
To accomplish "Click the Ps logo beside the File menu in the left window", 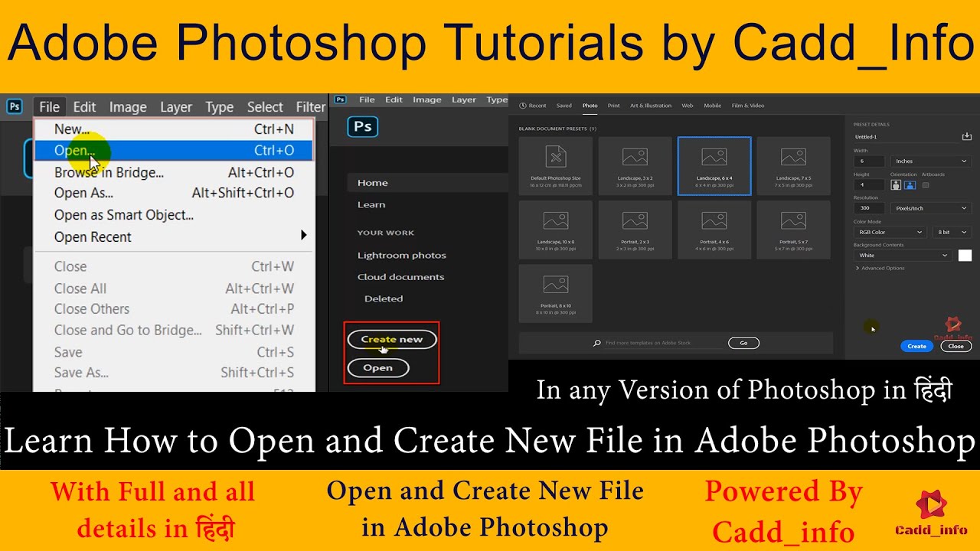I will click(x=14, y=106).
